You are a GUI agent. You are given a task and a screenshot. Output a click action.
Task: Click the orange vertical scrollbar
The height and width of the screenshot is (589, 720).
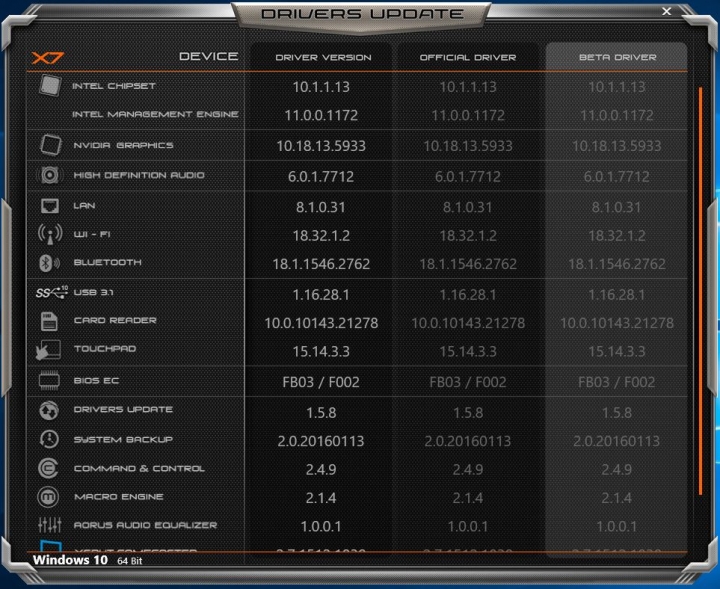point(700,291)
